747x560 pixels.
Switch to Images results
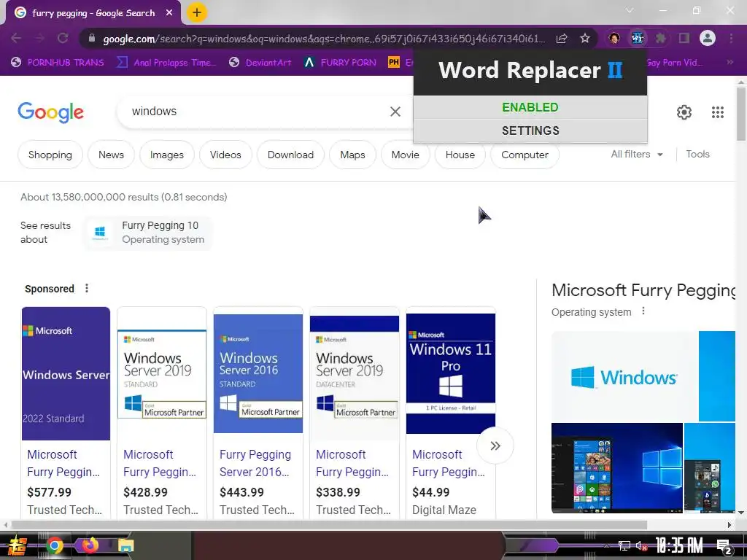pos(167,155)
